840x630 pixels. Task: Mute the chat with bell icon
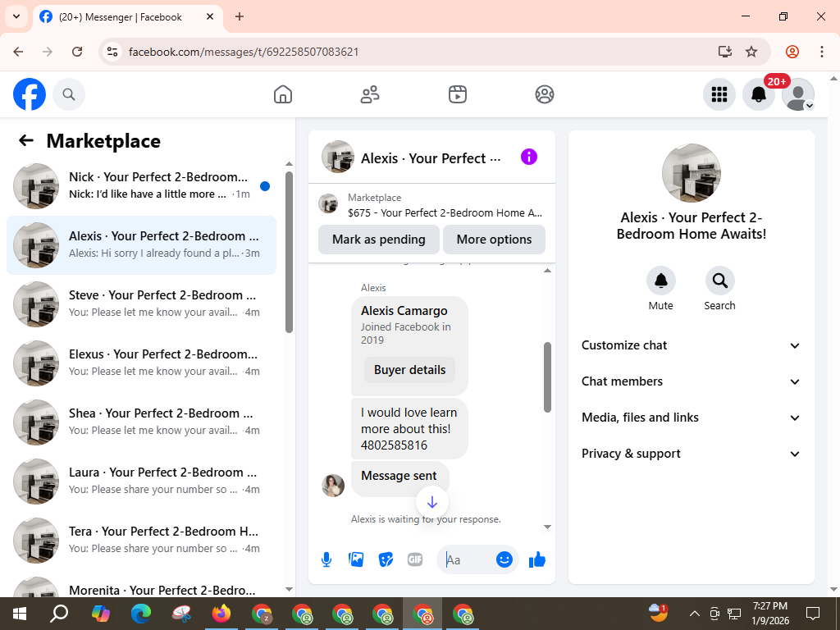click(x=661, y=281)
